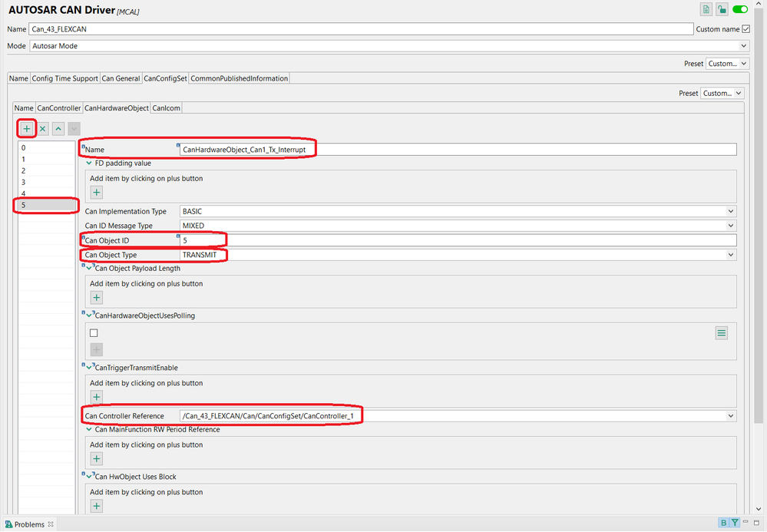Open the outer Name tab
Screen dimensions: 767x532
(18, 78)
